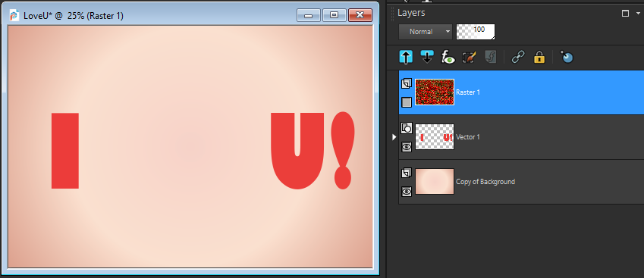644x278 pixels.
Task: Click the Expand Layer Palette up-arrow icon
Action: coord(406,57)
